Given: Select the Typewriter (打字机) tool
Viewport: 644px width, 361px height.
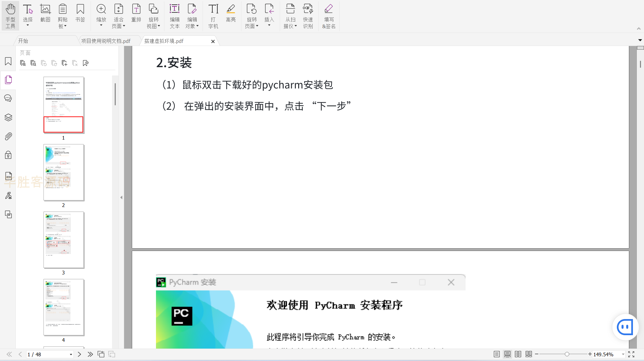Looking at the screenshot, I should tap(213, 16).
